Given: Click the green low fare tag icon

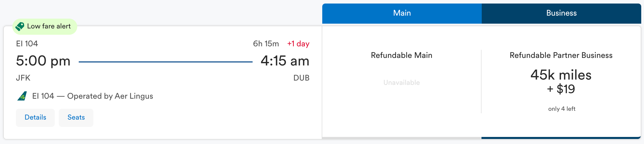Looking at the screenshot, I should 20,26.
